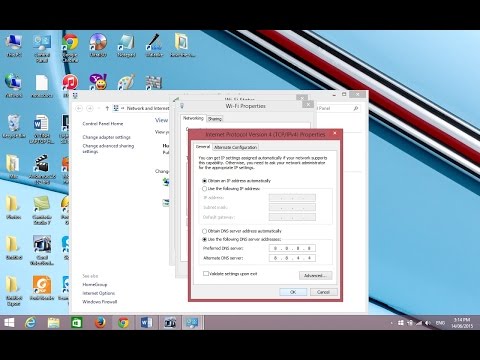The width and height of the screenshot is (480, 360).
Task: Click Cancel in IPv4 Properties dialog
Action: tap(323, 292)
